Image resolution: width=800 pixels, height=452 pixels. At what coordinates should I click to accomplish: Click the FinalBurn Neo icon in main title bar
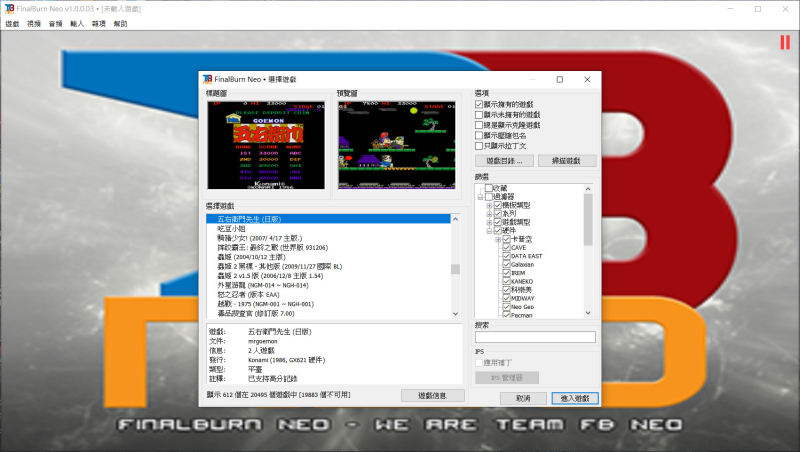coord(9,9)
